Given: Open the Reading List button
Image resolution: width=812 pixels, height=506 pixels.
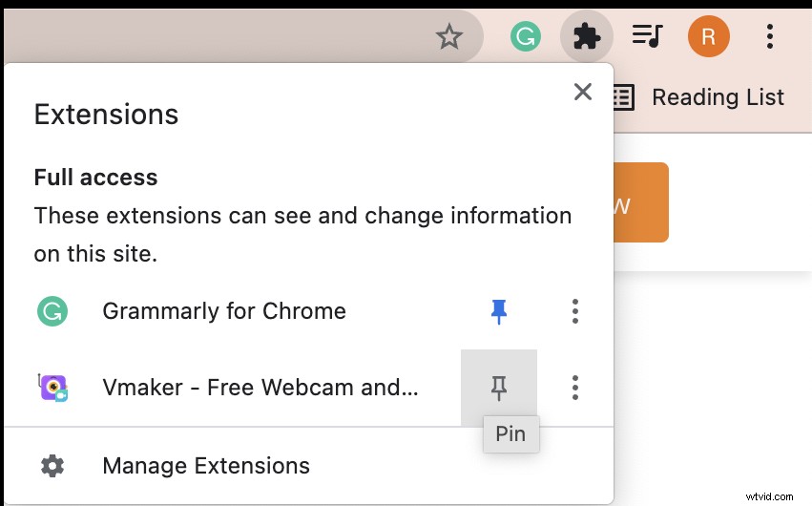Looking at the screenshot, I should pos(698,96).
